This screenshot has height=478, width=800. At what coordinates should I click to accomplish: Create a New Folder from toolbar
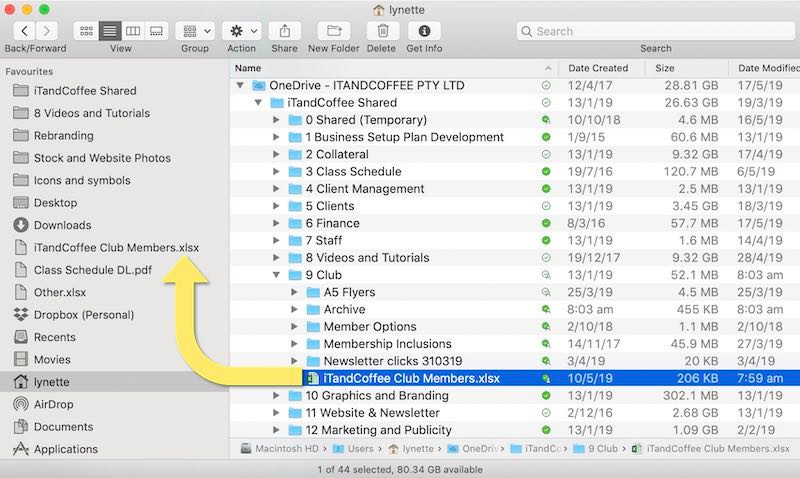(x=334, y=31)
